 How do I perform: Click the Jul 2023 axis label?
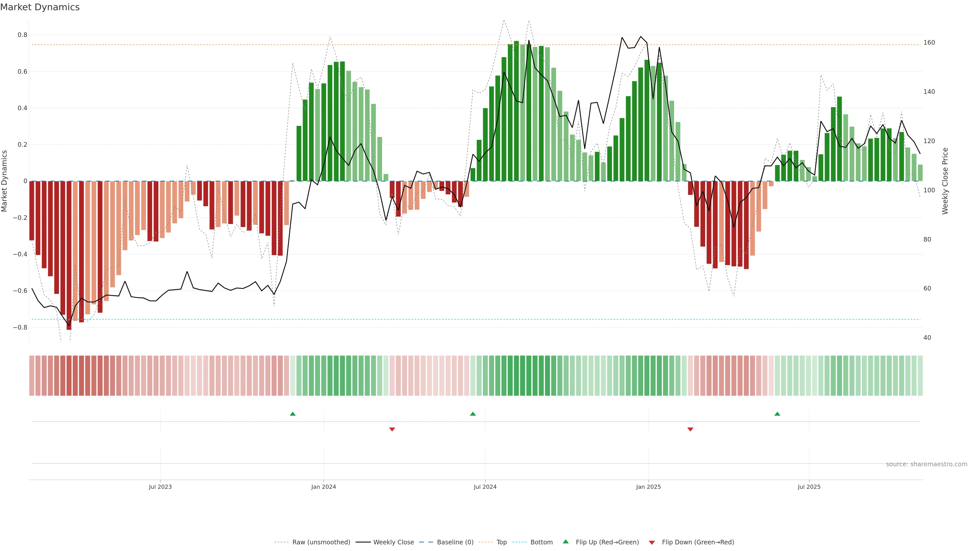coord(160,487)
